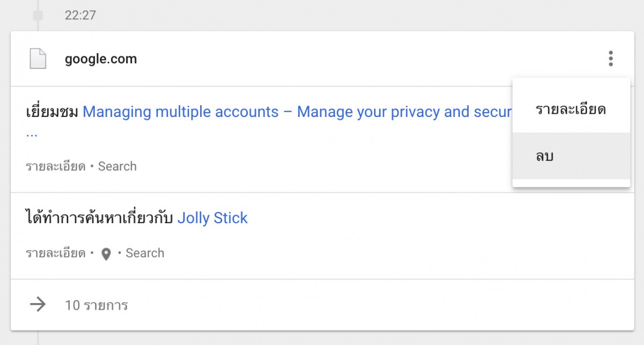Screen dimensions: 644x345
Task: Open the three-dot menu for google.com
Action: pyautogui.click(x=611, y=58)
